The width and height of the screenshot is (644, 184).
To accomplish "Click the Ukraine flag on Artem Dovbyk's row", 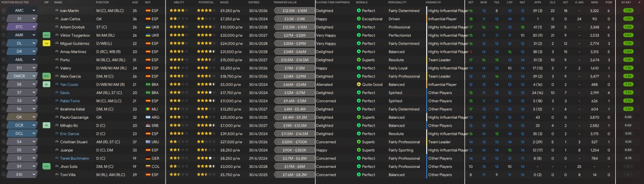I will pyautogui.click(x=148, y=27).
